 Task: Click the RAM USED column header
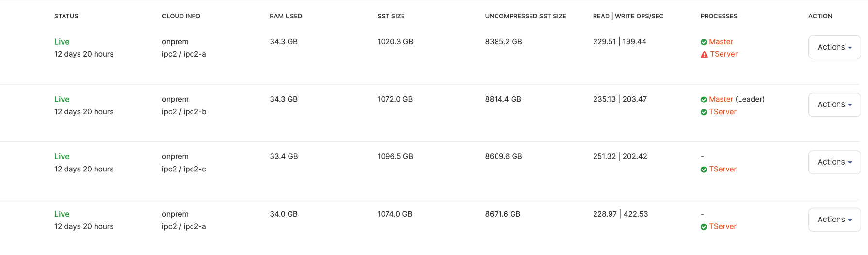point(286,16)
